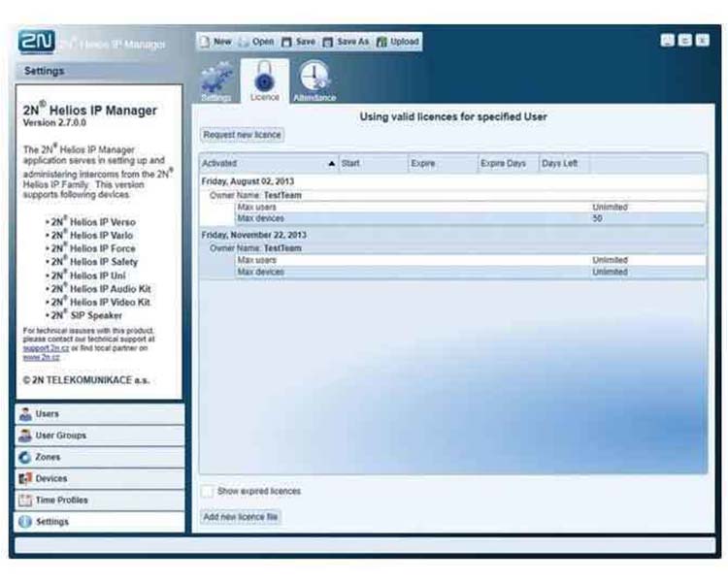This screenshot has height=582, width=728.
Task: Close the Helios IP Manager window
Action: [x=703, y=41]
